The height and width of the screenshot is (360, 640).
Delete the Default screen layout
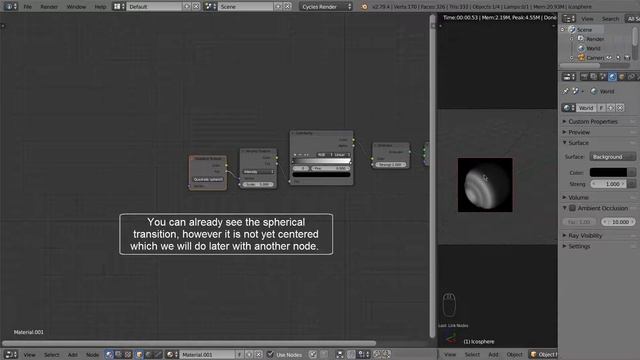pos(196,7)
